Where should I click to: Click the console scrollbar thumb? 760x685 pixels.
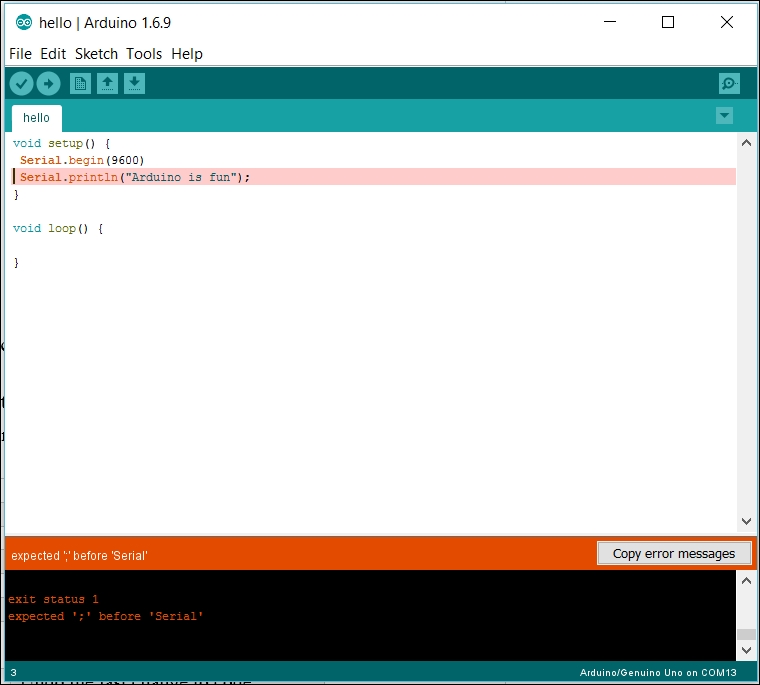tap(746, 634)
